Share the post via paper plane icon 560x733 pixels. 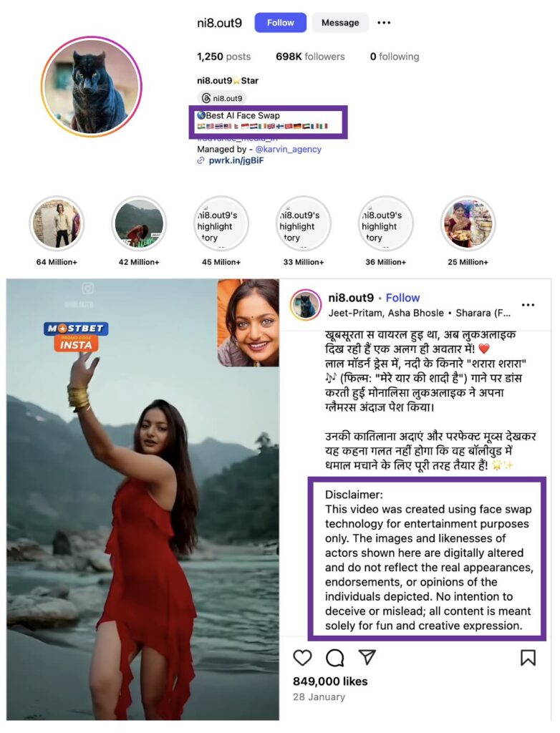[367, 657]
